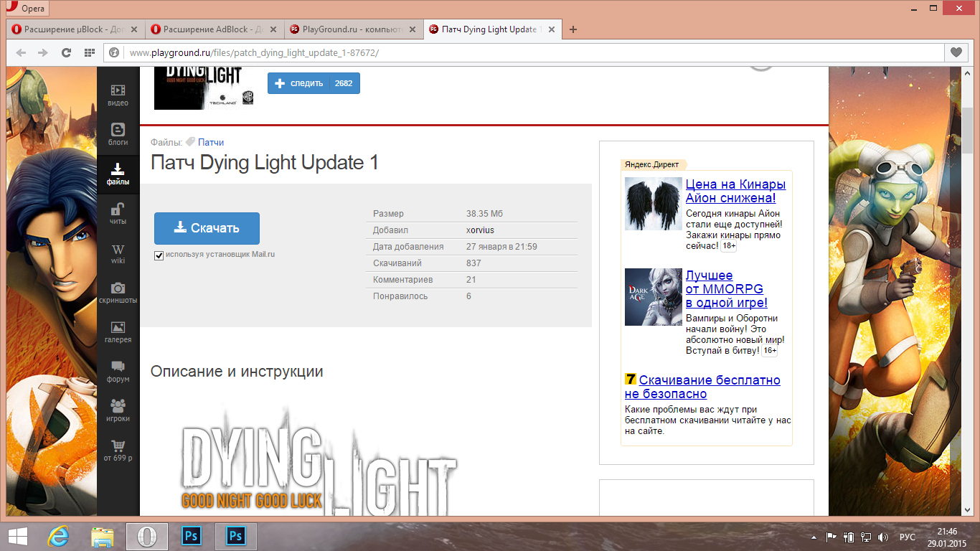The image size is (980, 551).
Task: Select the 'Патч Dying Light Update' tab
Action: coord(493,29)
